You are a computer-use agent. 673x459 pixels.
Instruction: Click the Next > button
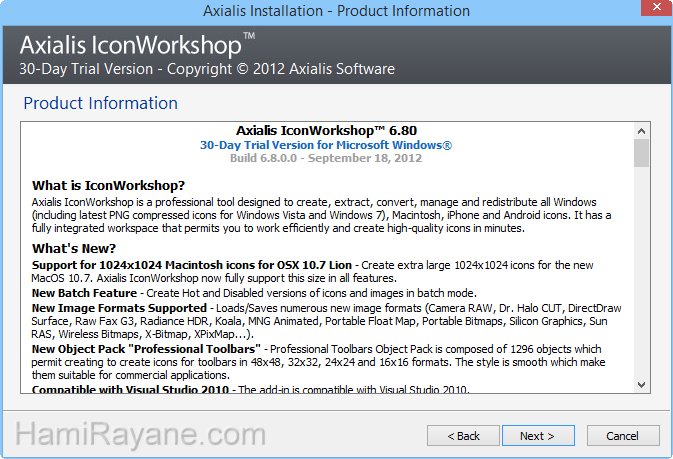click(538, 436)
